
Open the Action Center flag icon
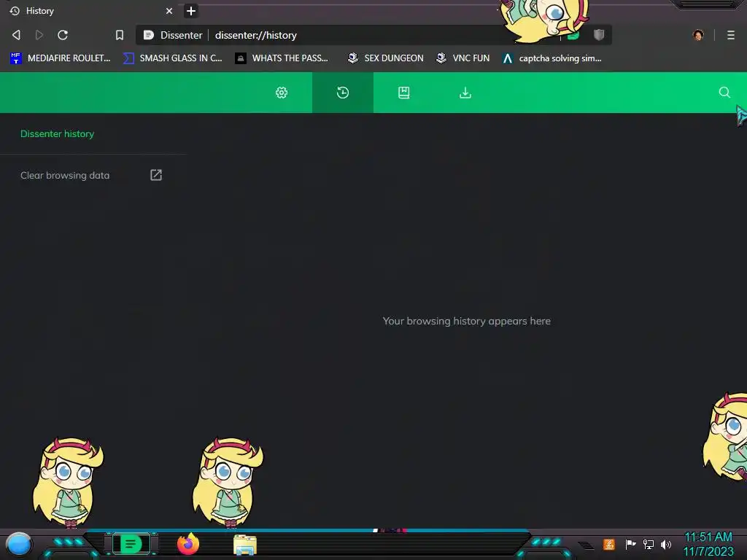pos(630,544)
